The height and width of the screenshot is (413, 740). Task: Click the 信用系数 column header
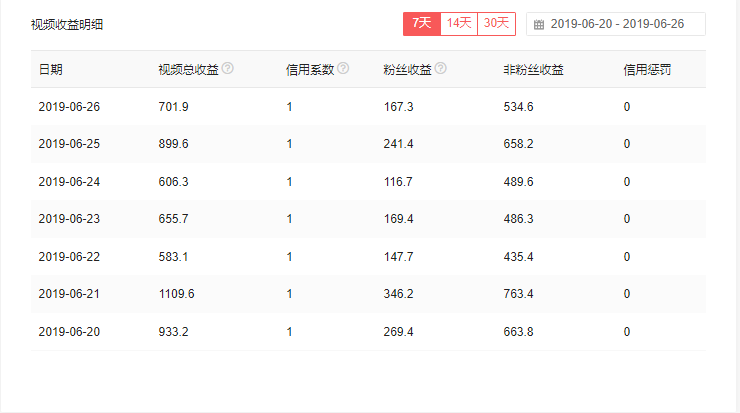tap(310, 70)
